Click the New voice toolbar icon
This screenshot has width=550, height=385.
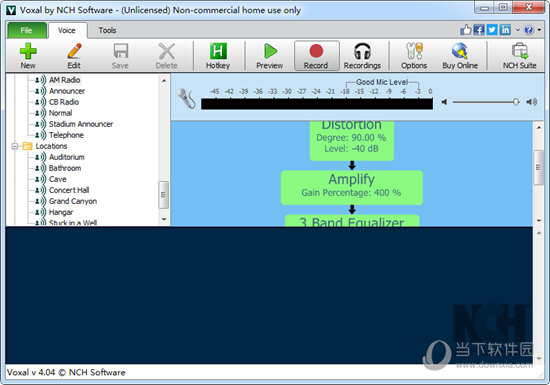point(28,56)
